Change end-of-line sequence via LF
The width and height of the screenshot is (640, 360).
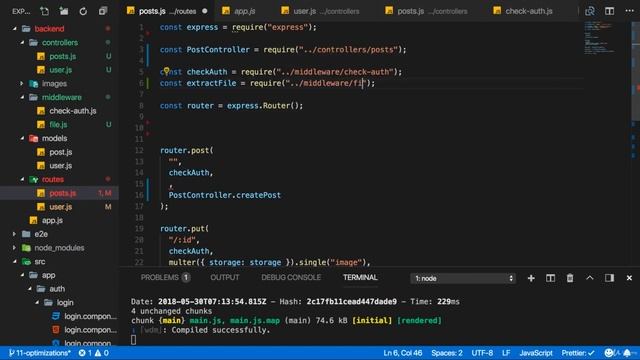coord(506,353)
